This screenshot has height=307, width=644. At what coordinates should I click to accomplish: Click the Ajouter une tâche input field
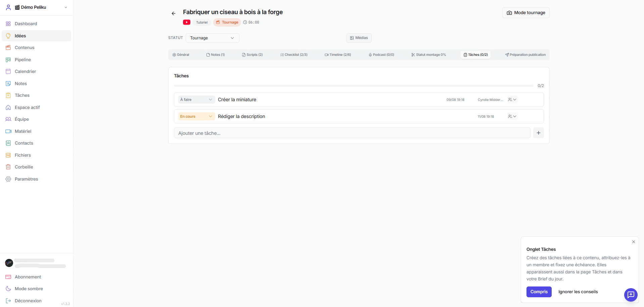[x=352, y=133]
